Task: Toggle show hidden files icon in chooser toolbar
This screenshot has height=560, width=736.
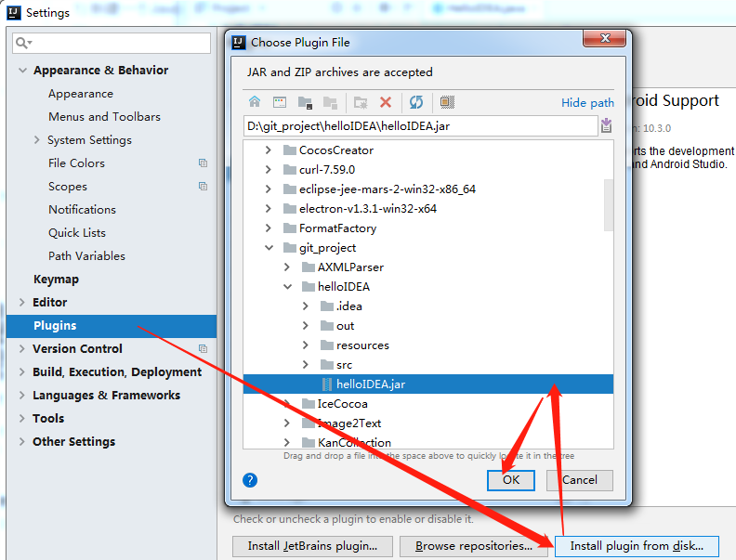Action: [x=447, y=102]
